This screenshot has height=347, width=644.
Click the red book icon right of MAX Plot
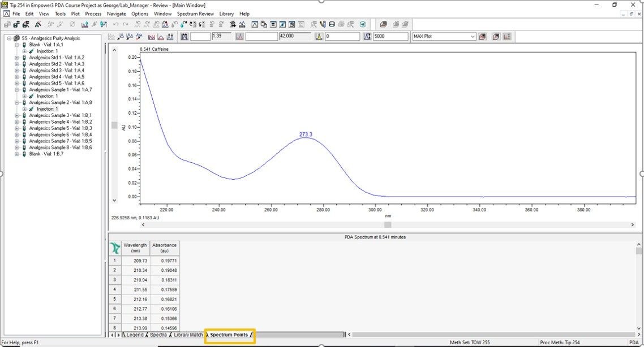click(x=482, y=37)
